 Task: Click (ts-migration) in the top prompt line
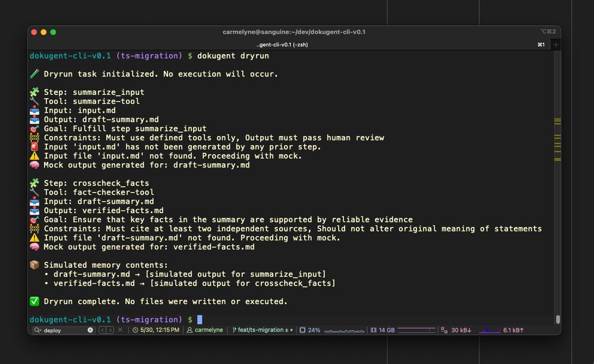click(149, 56)
